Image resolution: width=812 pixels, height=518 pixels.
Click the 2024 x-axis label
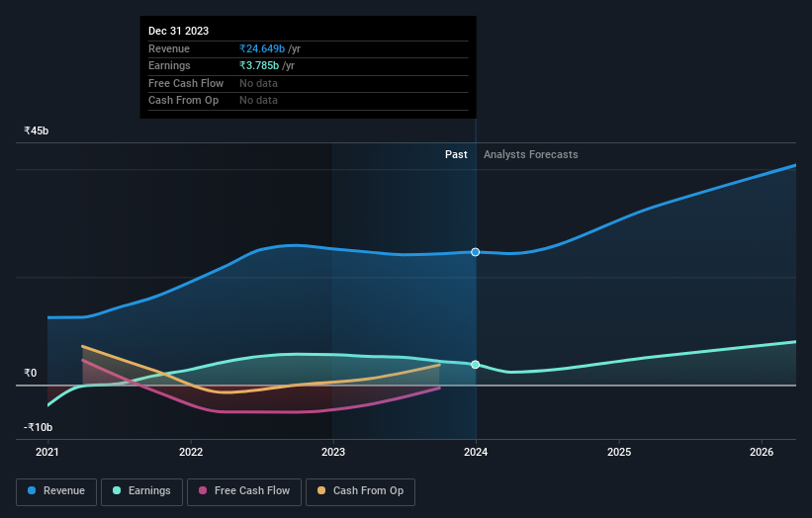(x=476, y=452)
